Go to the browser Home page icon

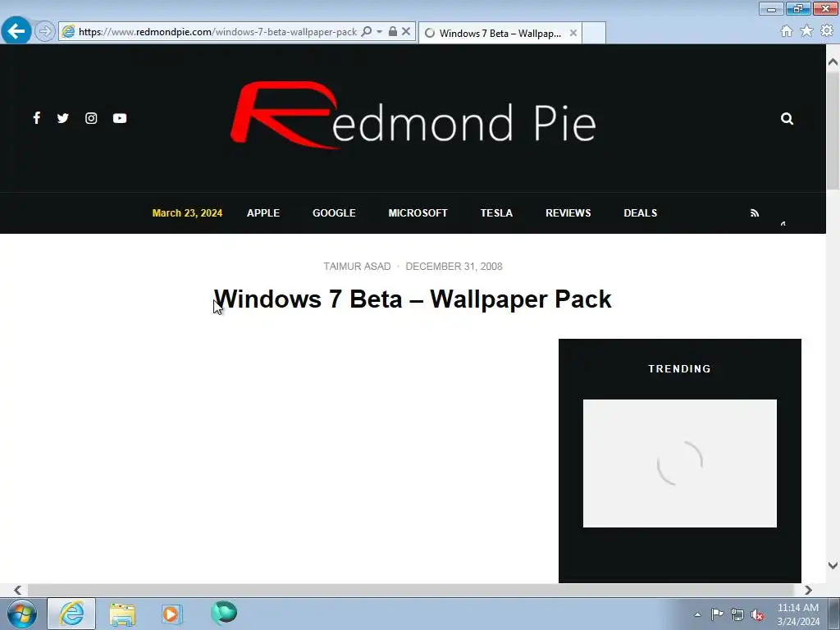point(787,31)
